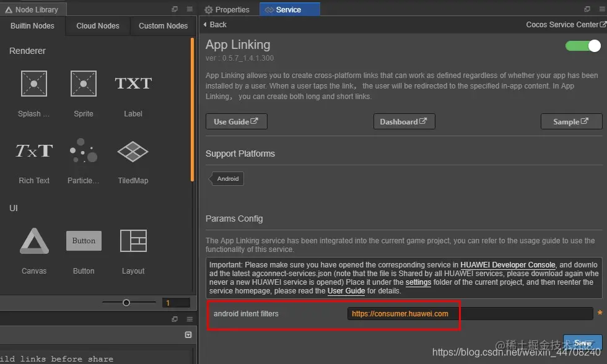
Task: Disable the App Linking service toggle
Action: click(x=583, y=46)
